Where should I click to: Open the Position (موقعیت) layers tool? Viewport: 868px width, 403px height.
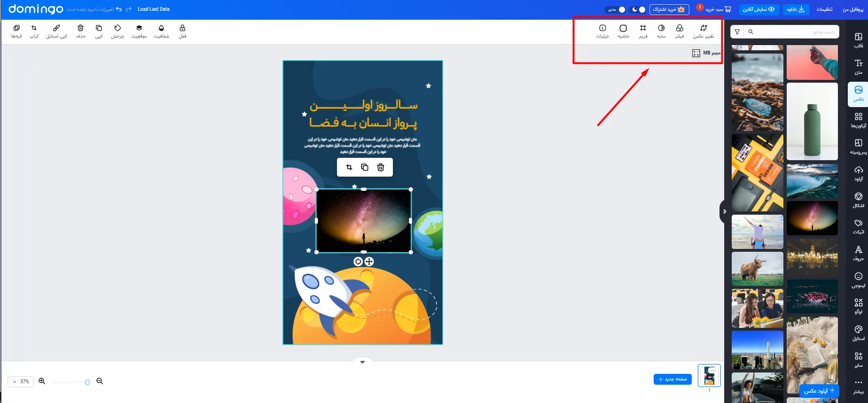(139, 31)
